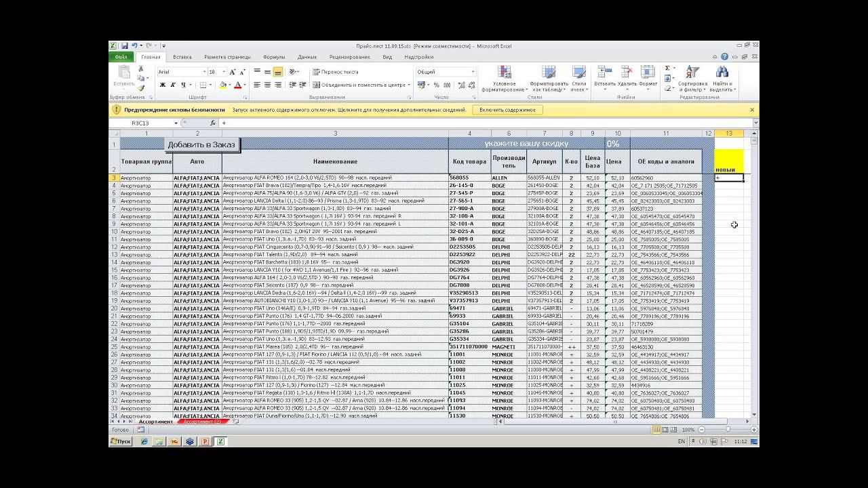Screen dimensions: 868x488
Task: Click the Включить содержимое button
Action: [x=507, y=110]
